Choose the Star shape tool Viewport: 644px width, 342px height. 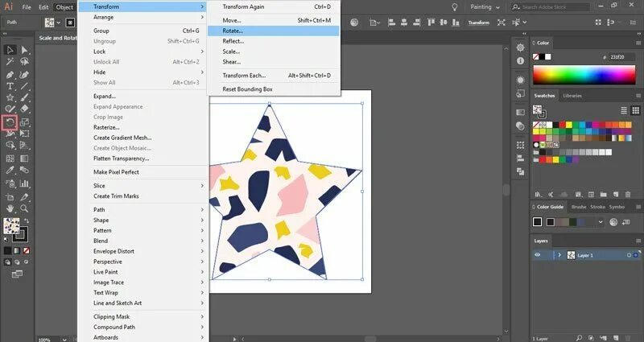point(10,97)
